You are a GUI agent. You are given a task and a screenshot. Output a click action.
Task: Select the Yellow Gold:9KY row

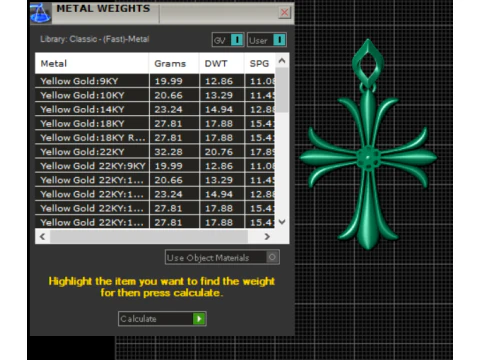[155, 81]
